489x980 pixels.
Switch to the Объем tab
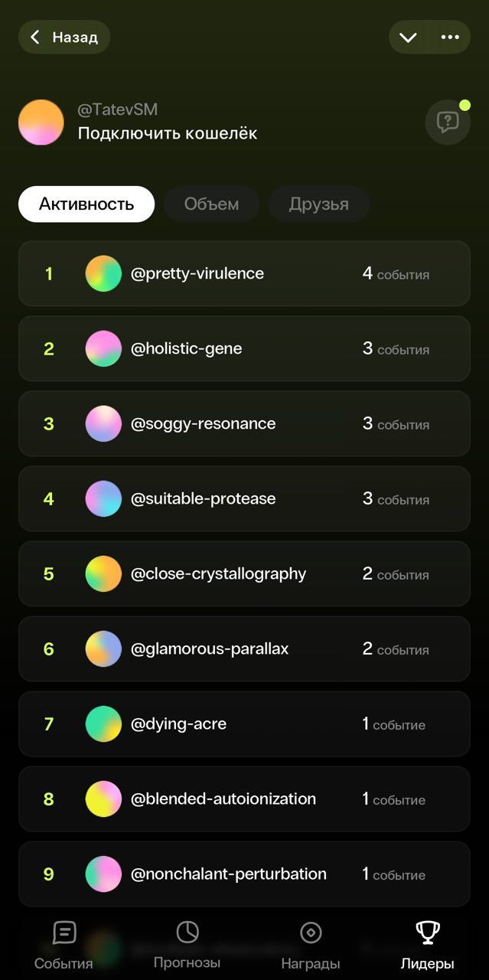[211, 204]
